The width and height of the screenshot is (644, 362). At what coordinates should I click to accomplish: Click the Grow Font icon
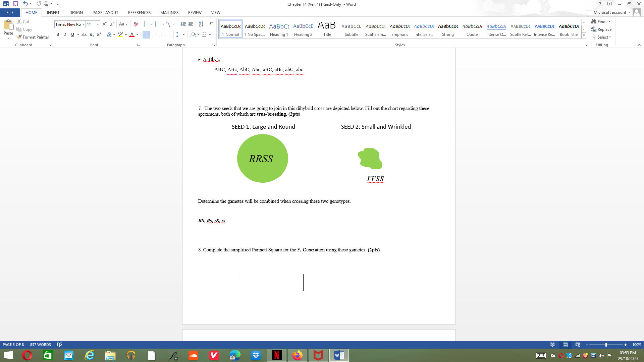104,24
